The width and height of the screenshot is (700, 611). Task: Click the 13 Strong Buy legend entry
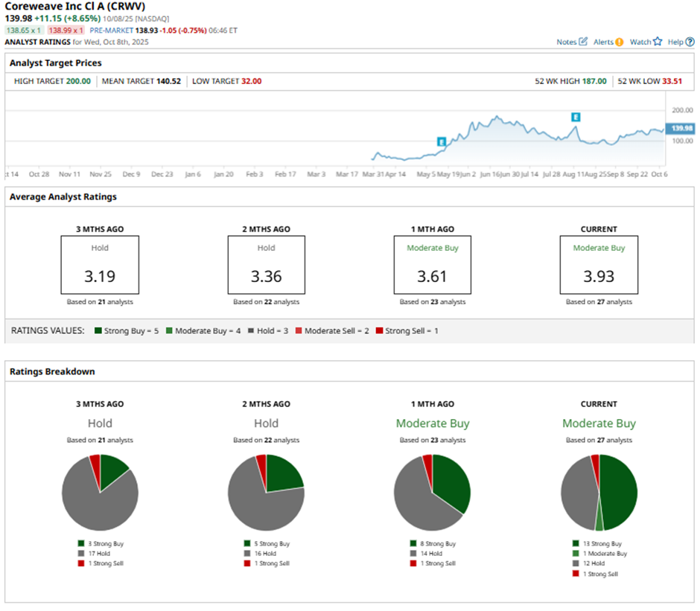[x=597, y=543]
